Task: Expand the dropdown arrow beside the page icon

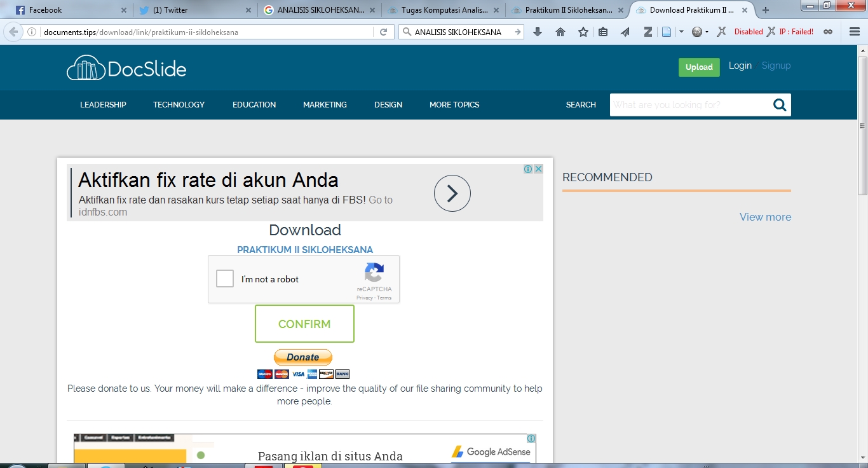Action: pos(681,32)
